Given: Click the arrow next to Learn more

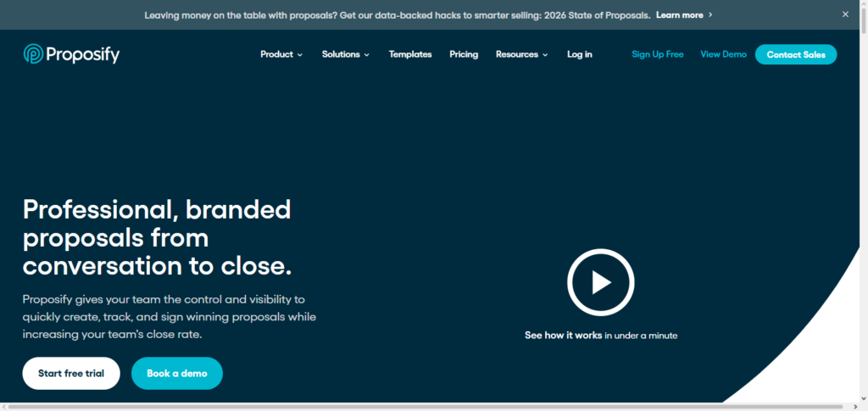Looking at the screenshot, I should (710, 15).
